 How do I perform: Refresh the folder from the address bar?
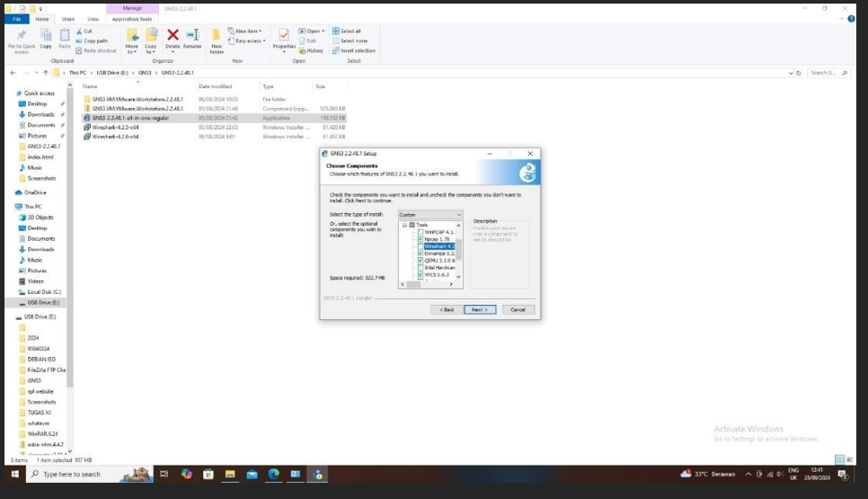(799, 73)
